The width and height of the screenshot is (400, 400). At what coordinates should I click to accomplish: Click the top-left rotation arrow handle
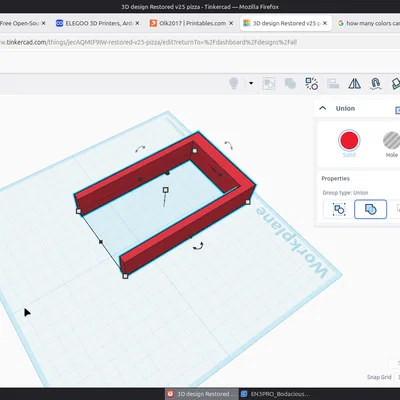140,149
